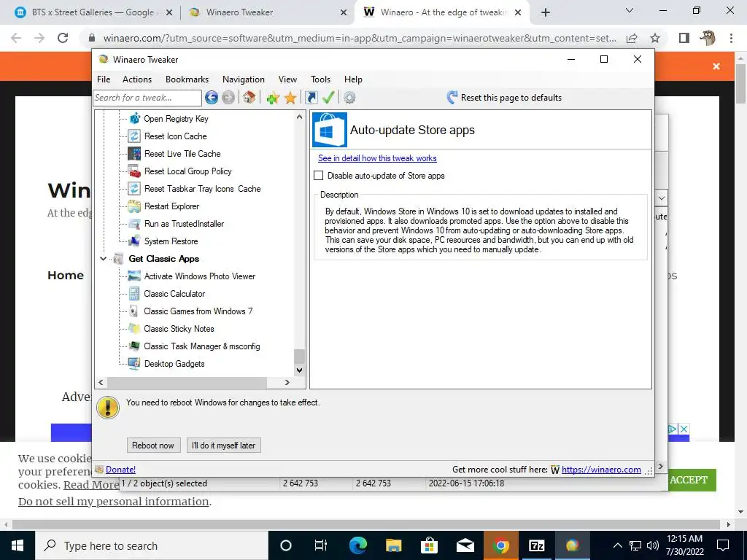This screenshot has width=747, height=560.
Task: Click the Classic Calculator icon
Action: coord(134,294)
